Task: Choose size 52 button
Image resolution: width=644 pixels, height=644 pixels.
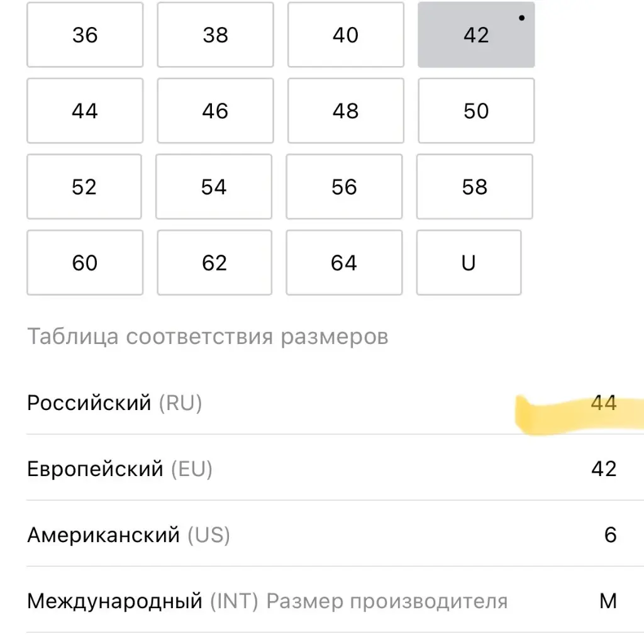Action: coord(84,186)
